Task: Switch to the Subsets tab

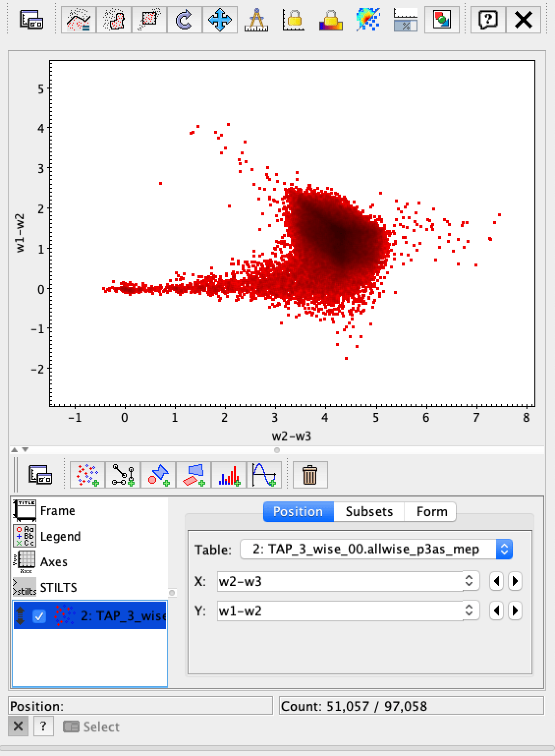Action: [369, 512]
